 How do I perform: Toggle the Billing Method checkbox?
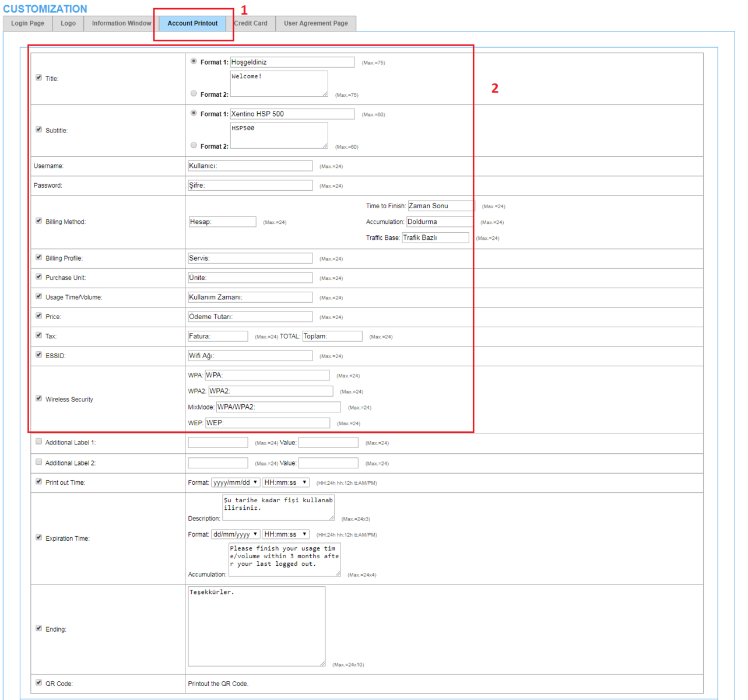[x=39, y=221]
